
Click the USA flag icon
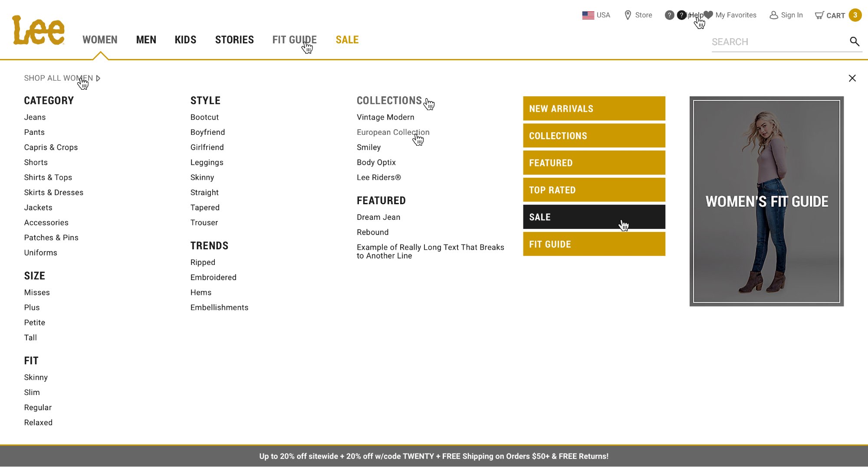tap(588, 15)
